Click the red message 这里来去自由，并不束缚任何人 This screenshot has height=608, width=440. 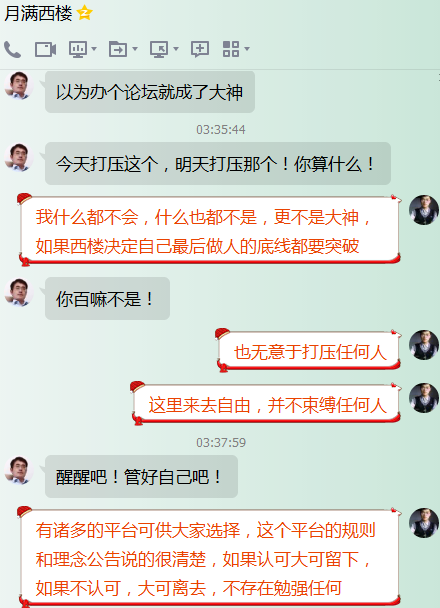pyautogui.click(x=267, y=405)
